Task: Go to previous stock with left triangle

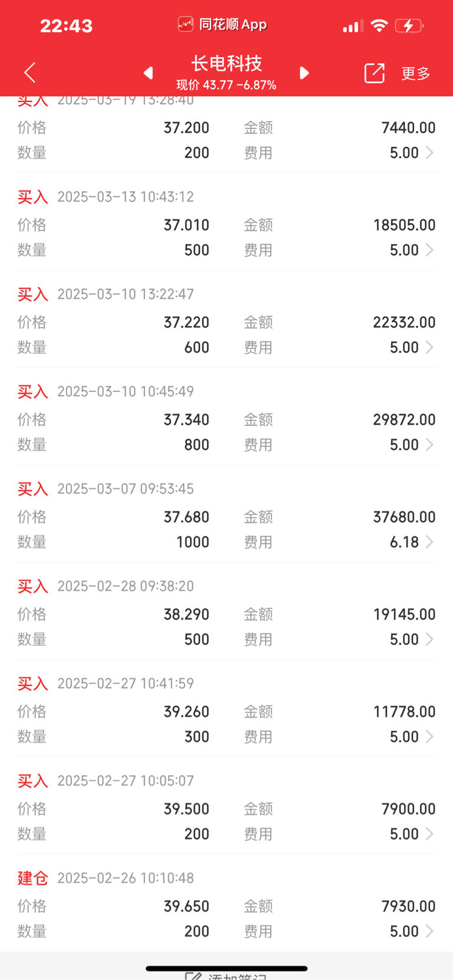Action: pyautogui.click(x=149, y=73)
